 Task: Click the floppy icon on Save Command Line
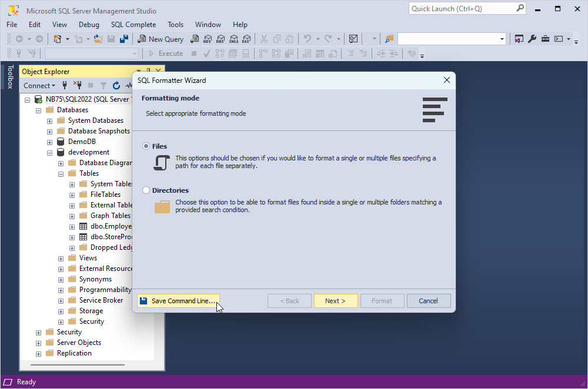[x=143, y=300]
